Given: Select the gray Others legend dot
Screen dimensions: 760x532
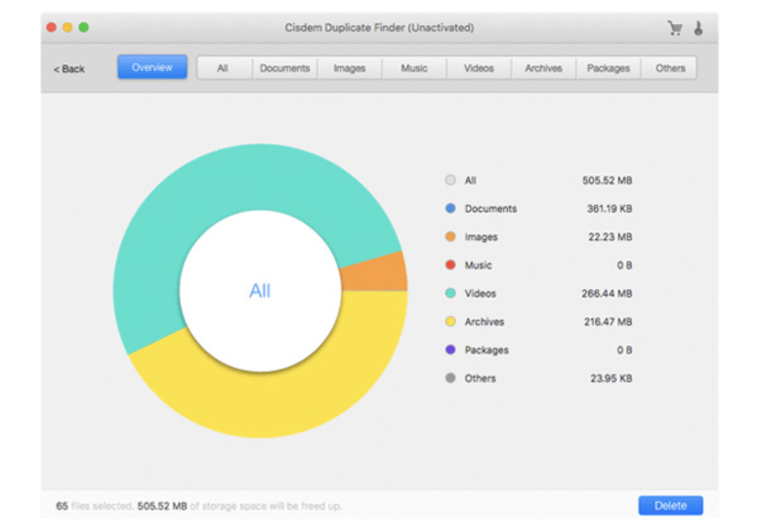Looking at the screenshot, I should click(x=451, y=378).
